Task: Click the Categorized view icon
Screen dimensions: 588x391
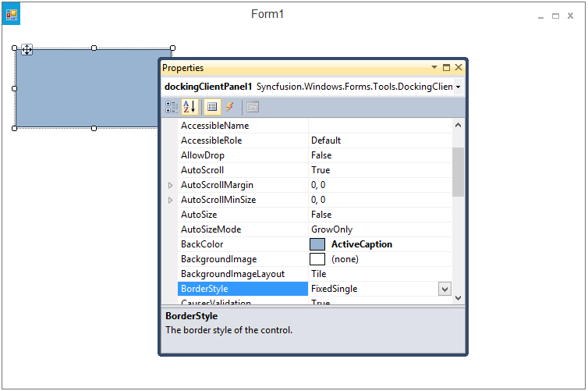Action: pyautogui.click(x=172, y=108)
